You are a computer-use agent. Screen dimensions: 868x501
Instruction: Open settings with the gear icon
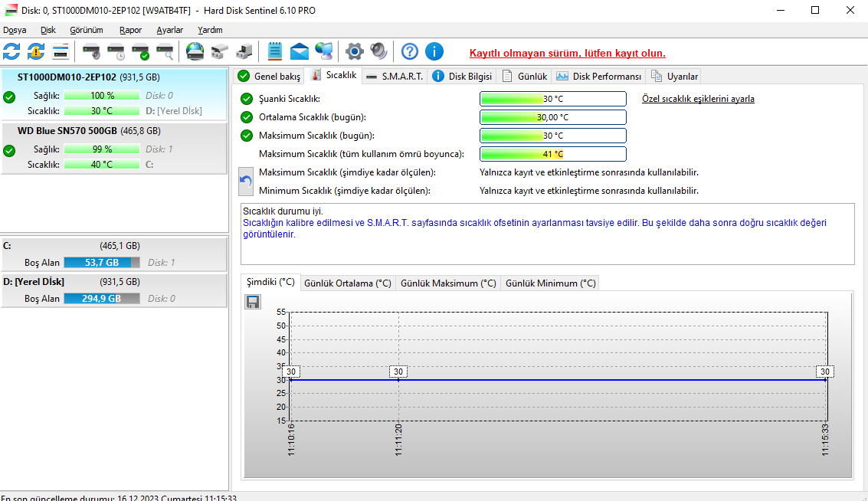[x=354, y=52]
